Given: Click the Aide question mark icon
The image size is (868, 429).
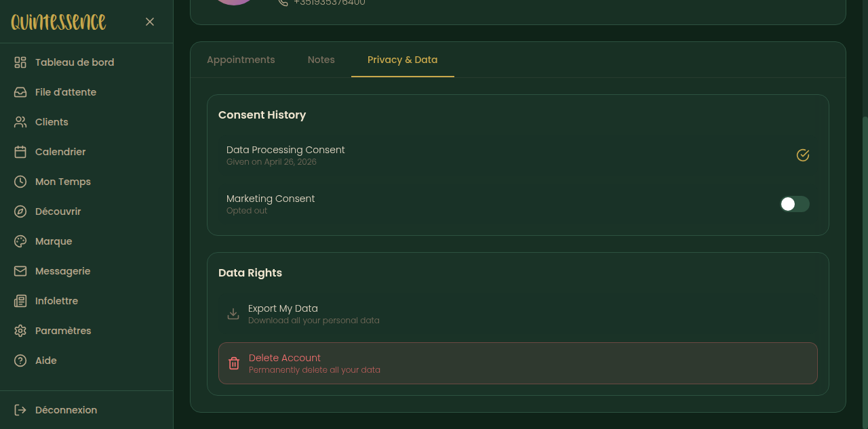Looking at the screenshot, I should click(20, 361).
